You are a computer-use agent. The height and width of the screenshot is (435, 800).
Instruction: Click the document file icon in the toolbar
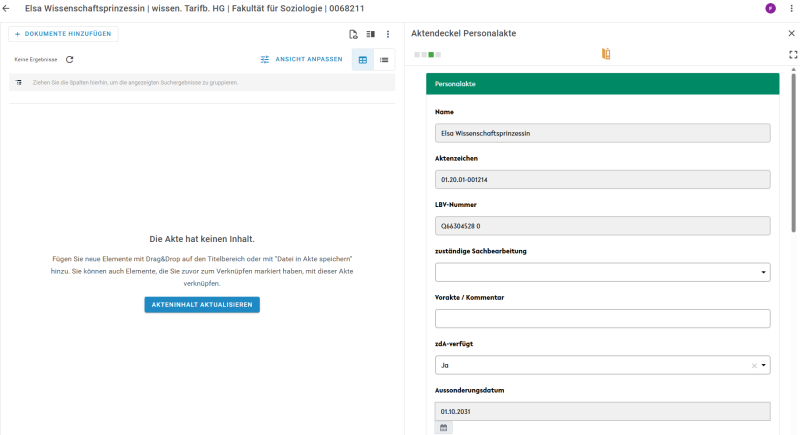(x=353, y=34)
